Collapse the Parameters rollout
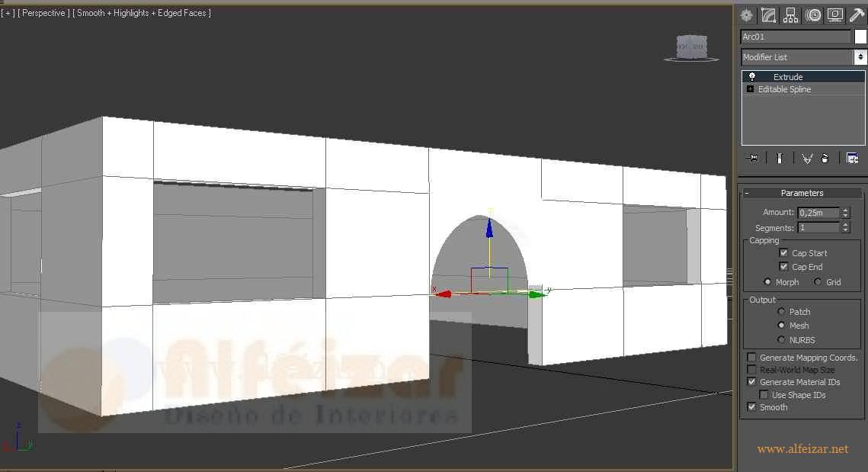The image size is (868, 472). pos(747,192)
